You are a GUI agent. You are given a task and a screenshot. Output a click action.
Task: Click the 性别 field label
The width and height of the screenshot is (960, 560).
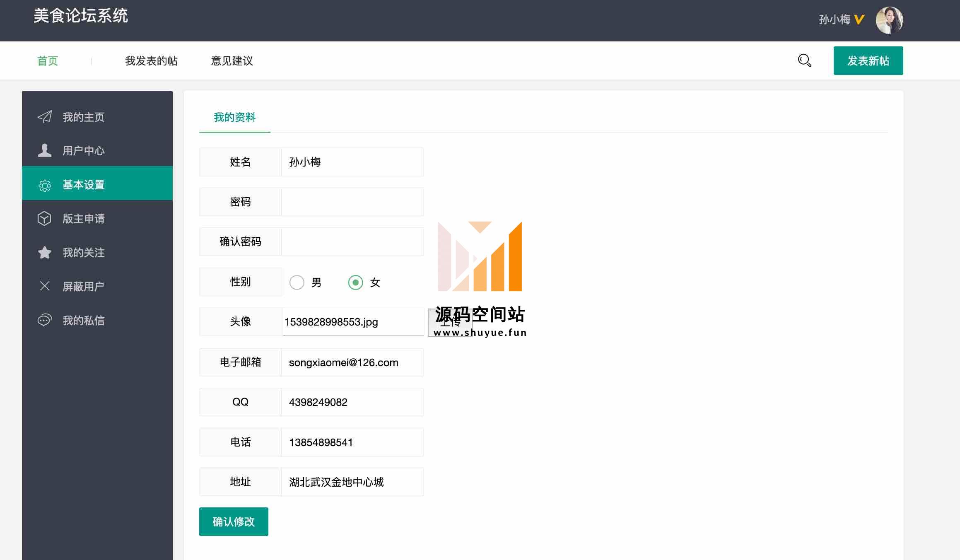coord(240,282)
